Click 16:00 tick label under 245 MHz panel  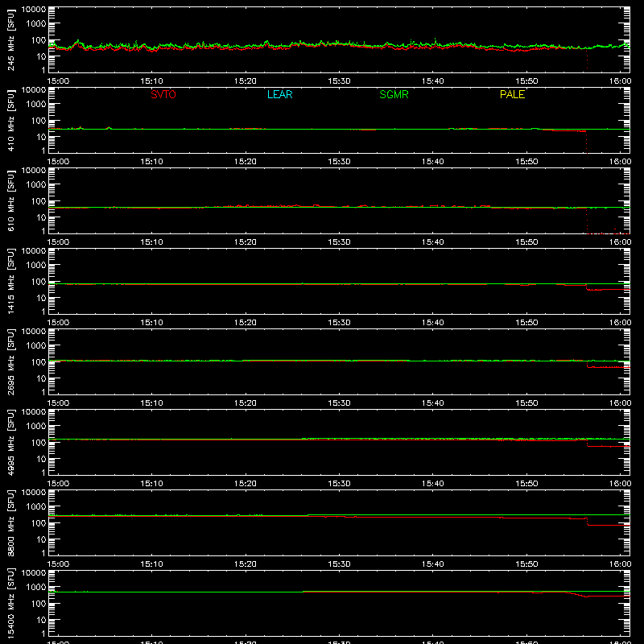point(620,81)
